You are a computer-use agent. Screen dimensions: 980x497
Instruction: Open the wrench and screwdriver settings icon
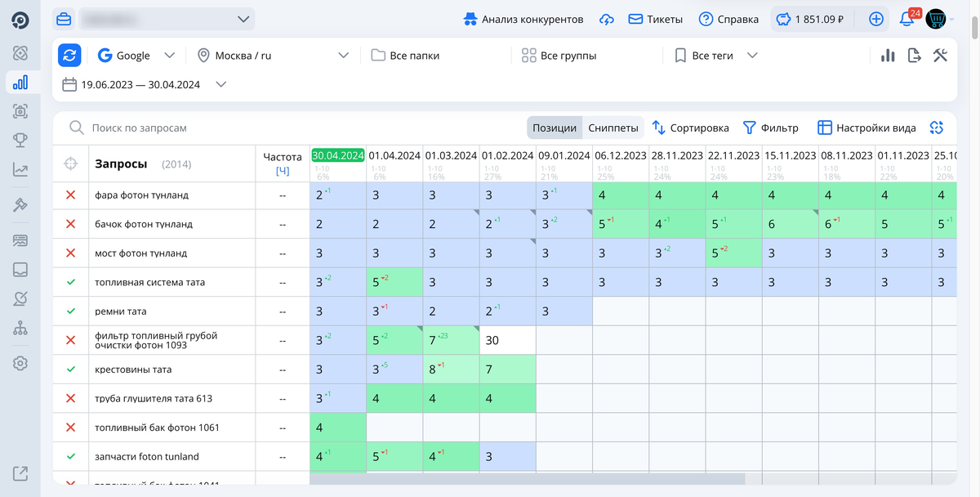[940, 56]
